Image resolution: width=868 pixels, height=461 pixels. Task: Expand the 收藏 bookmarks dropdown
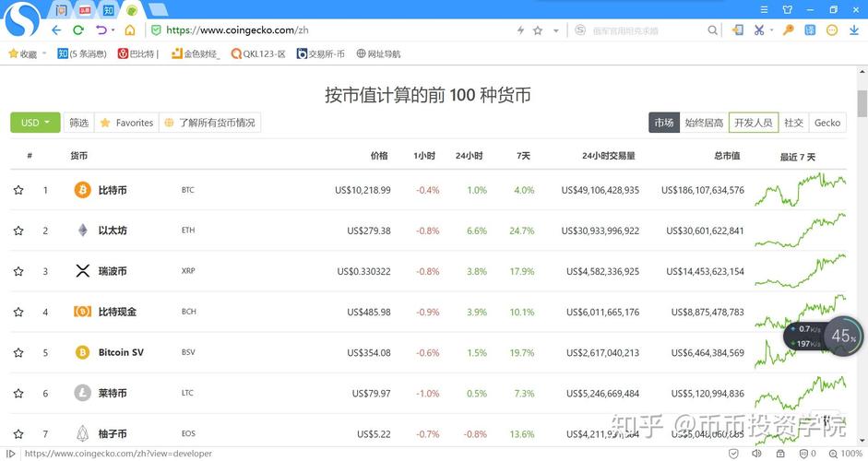pyautogui.click(x=44, y=54)
